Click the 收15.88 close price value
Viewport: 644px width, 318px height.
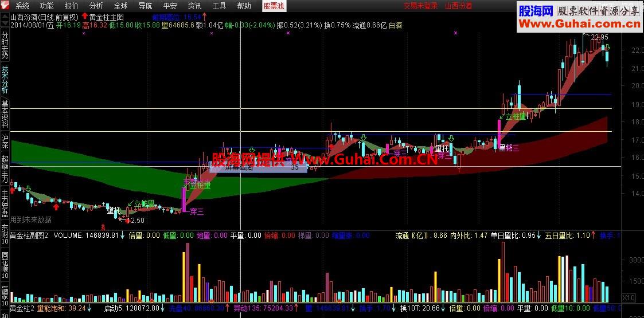point(147,25)
